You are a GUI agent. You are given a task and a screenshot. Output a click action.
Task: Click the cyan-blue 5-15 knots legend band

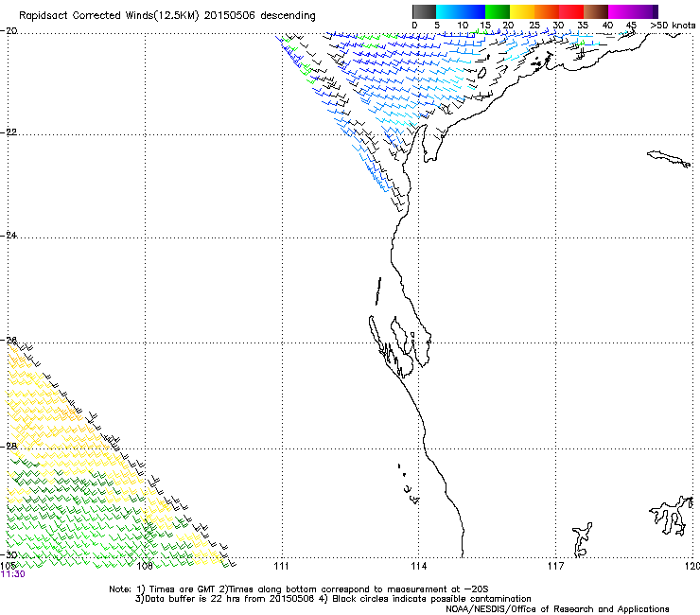pos(461,11)
